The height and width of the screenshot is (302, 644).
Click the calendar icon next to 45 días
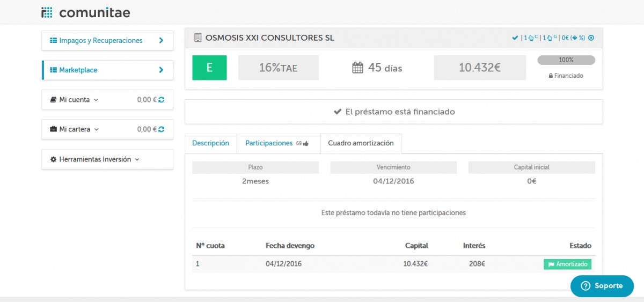click(357, 68)
